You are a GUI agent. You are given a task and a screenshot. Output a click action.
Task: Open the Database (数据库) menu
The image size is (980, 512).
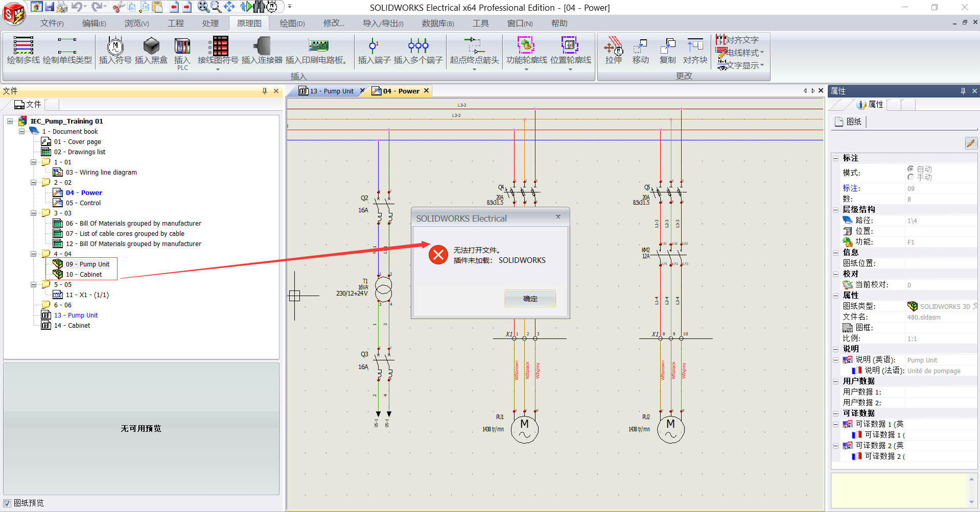point(437,23)
